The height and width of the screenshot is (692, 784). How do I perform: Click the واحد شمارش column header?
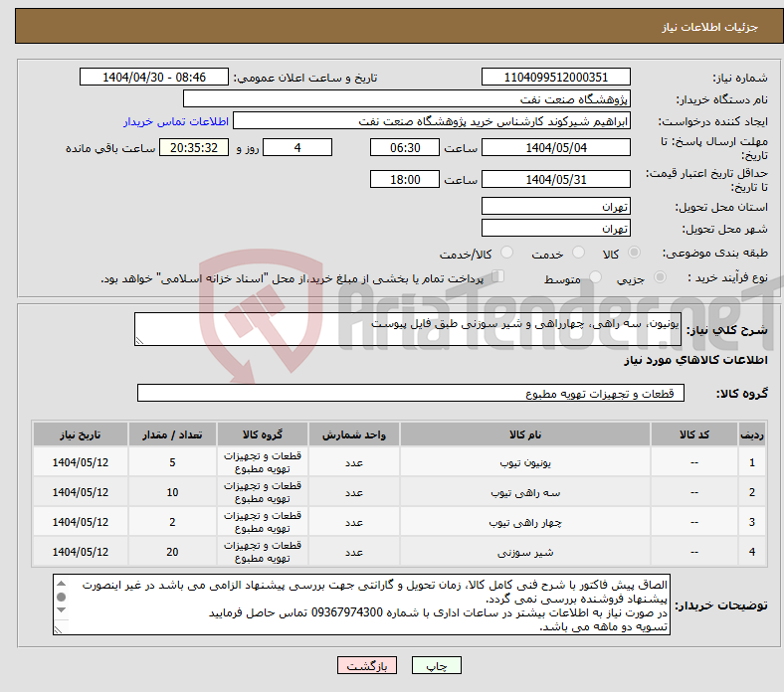tap(354, 434)
